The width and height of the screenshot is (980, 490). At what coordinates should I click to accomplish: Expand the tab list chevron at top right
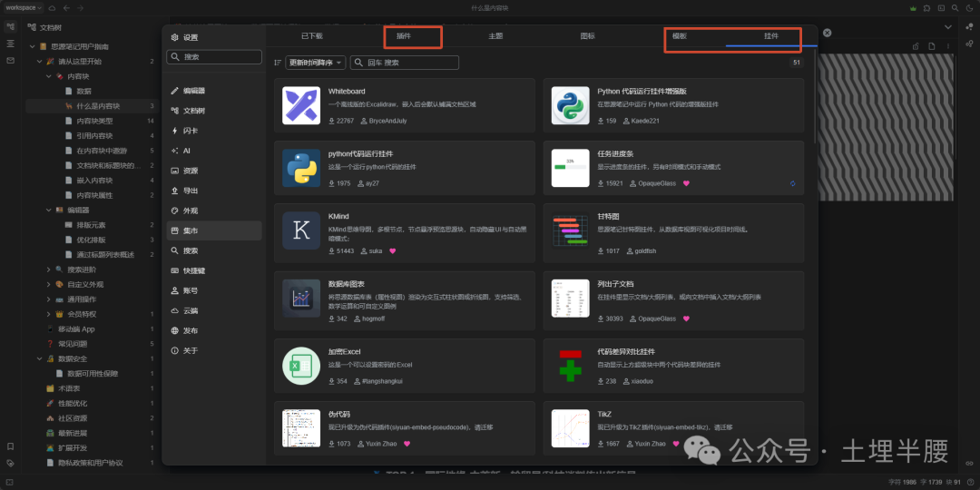(x=948, y=27)
